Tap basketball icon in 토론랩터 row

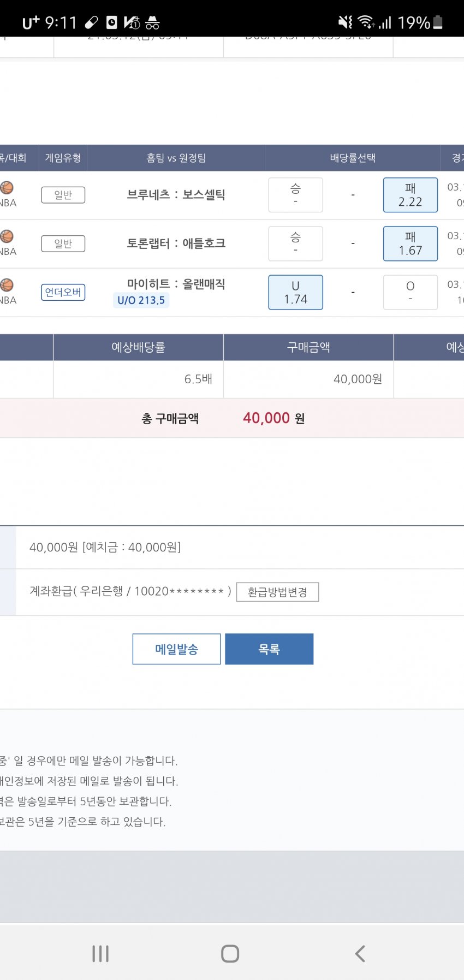(x=7, y=236)
